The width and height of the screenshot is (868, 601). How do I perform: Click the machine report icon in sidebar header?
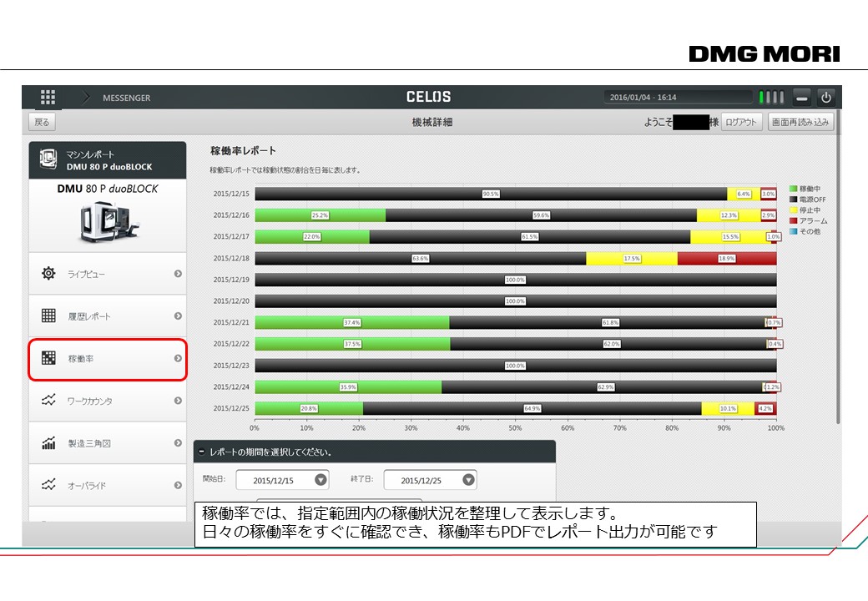pyautogui.click(x=48, y=159)
